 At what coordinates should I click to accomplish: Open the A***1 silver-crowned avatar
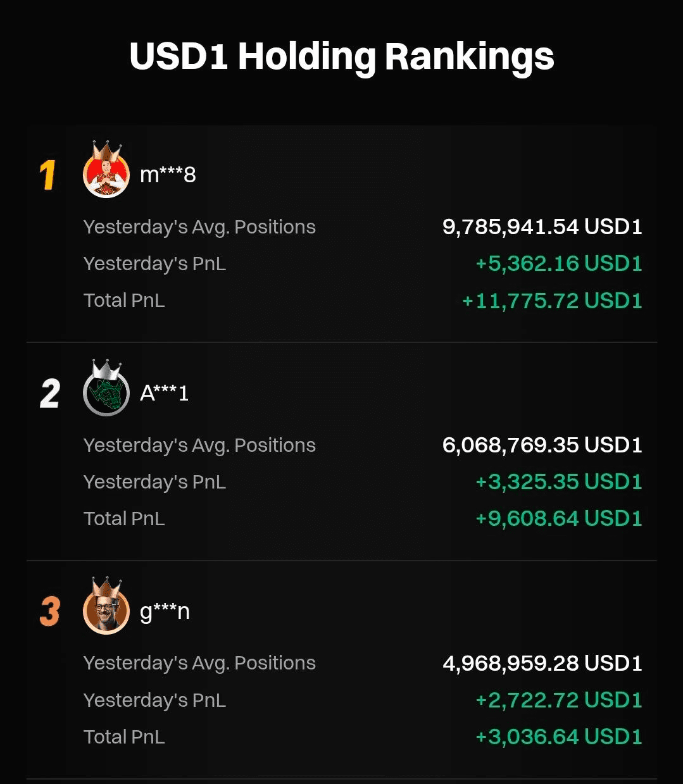pos(106,389)
